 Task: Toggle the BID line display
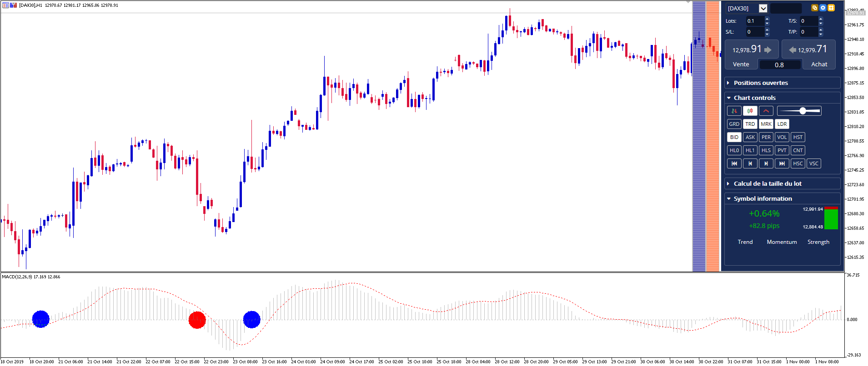click(x=734, y=137)
